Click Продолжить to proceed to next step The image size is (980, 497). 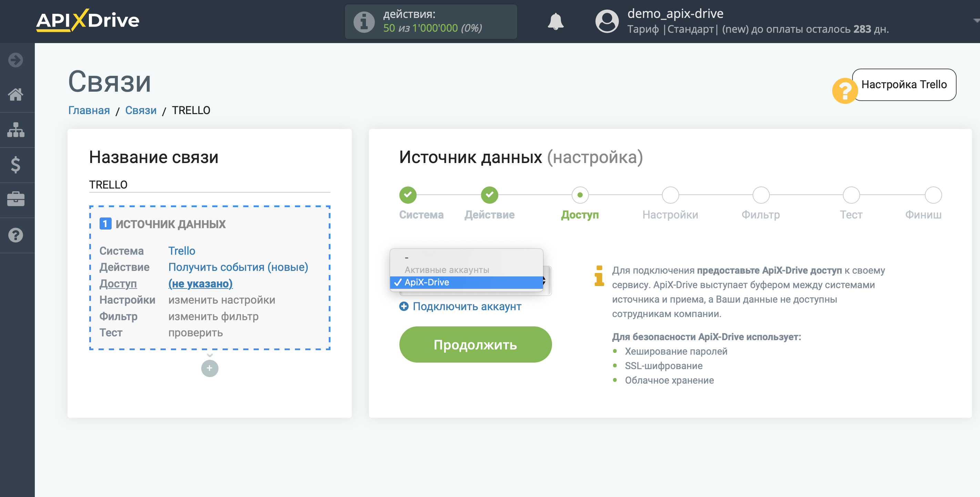coord(475,345)
